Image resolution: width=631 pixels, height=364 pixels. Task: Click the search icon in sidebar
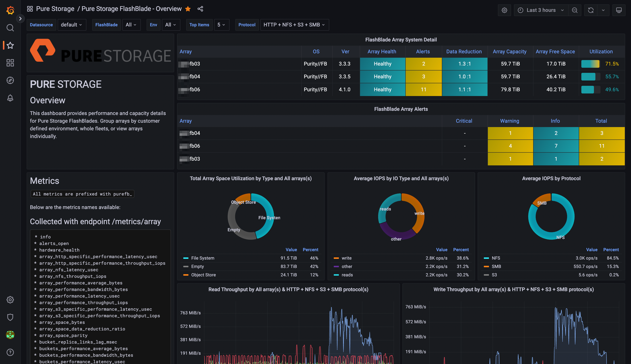[x=10, y=28]
